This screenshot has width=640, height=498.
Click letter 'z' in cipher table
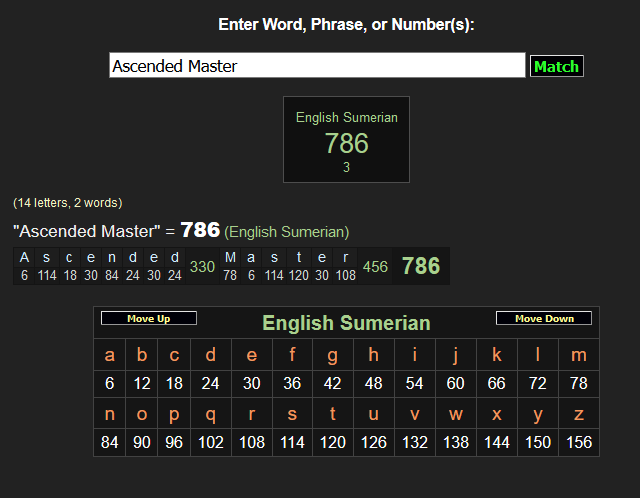(578, 413)
